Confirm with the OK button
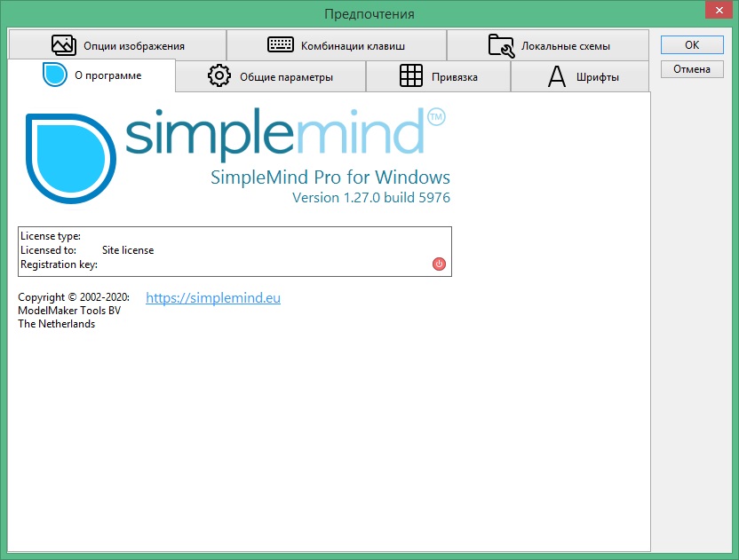Image resolution: width=739 pixels, height=560 pixels. click(692, 44)
